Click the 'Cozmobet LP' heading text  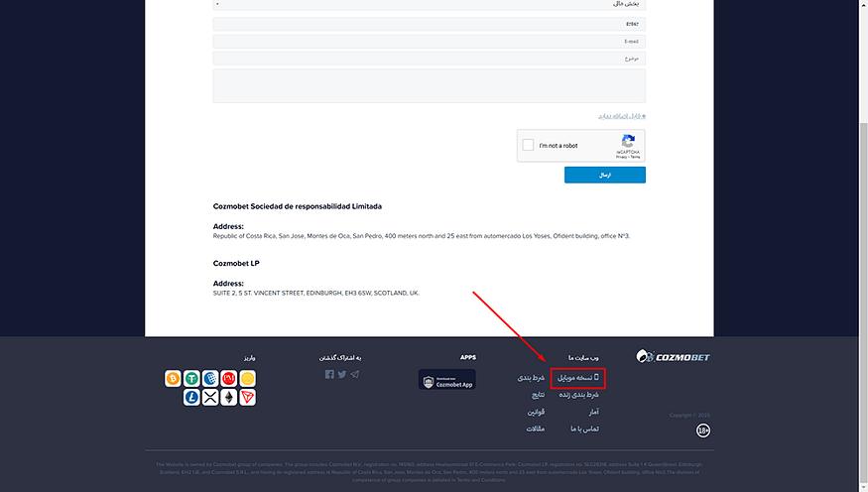click(236, 264)
